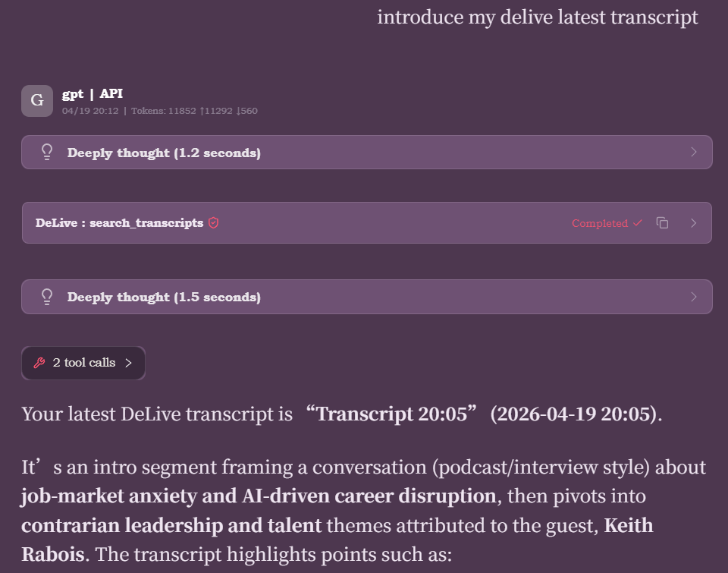Viewport: 728px width, 573px height.
Task: Click the "DeLive : search_transcripts" label
Action: (119, 223)
